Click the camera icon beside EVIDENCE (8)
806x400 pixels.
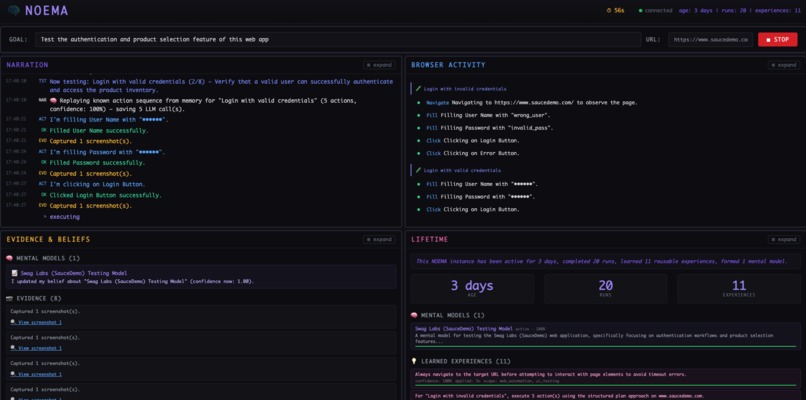click(x=9, y=298)
